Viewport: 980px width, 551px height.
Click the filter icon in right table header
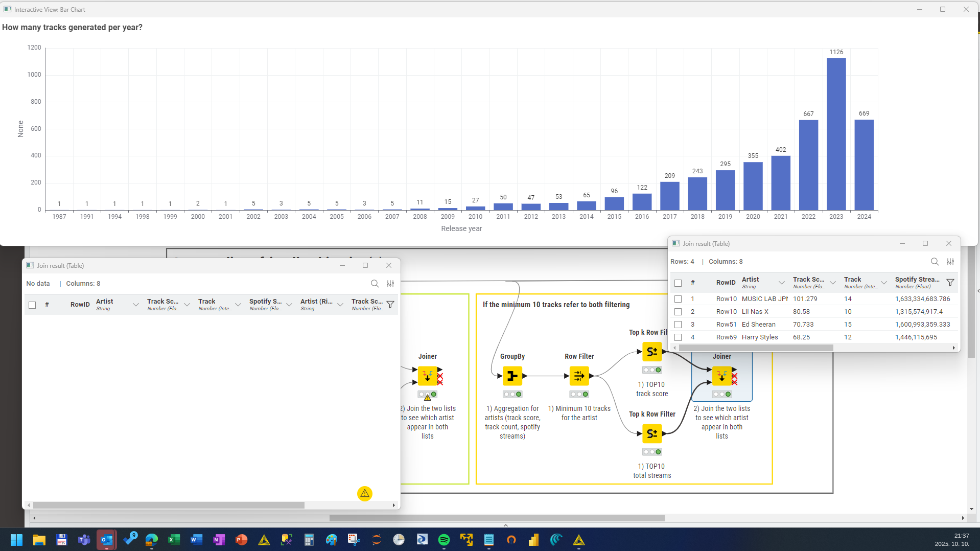[x=950, y=283]
